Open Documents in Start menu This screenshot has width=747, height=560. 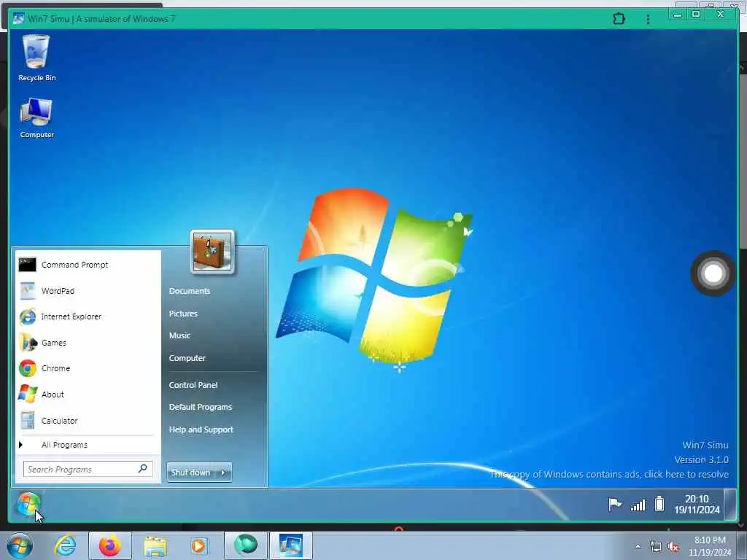pos(190,291)
